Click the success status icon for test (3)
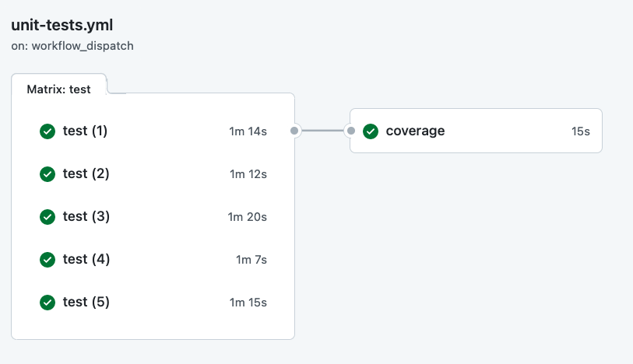 (47, 217)
